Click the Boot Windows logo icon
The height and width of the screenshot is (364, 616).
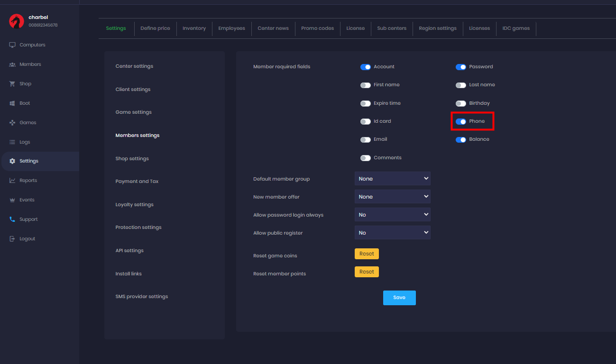12,103
